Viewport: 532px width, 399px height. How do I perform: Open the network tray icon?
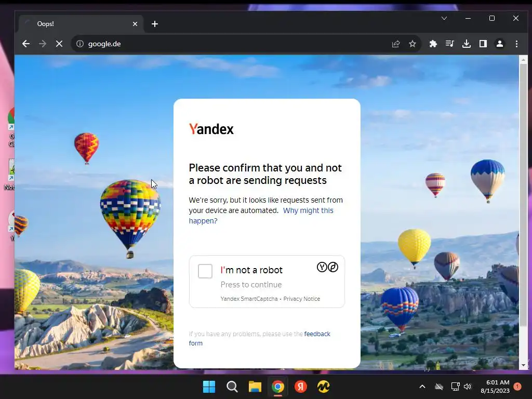click(x=455, y=387)
